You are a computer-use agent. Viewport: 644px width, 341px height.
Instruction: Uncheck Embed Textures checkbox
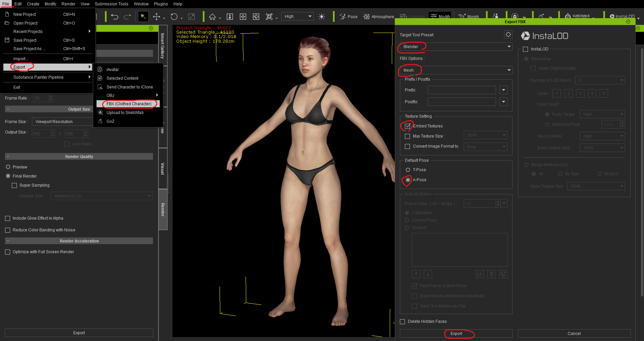coord(408,126)
